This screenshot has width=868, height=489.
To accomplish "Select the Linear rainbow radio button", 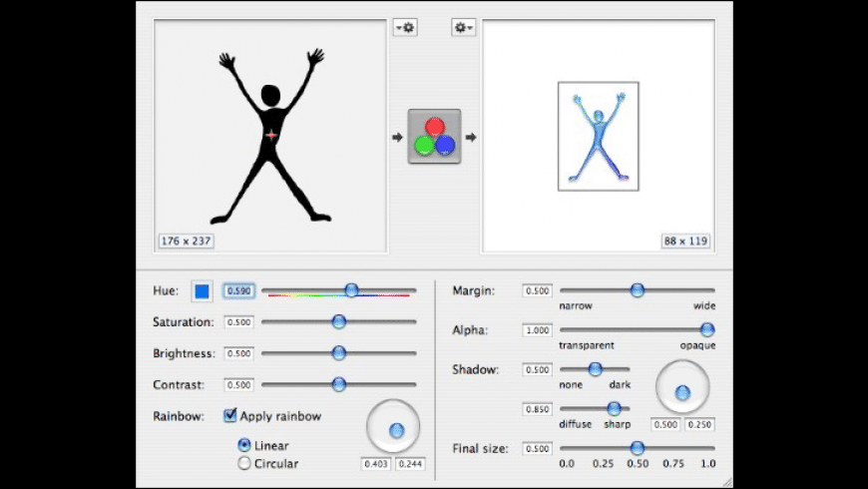I will 243,445.
